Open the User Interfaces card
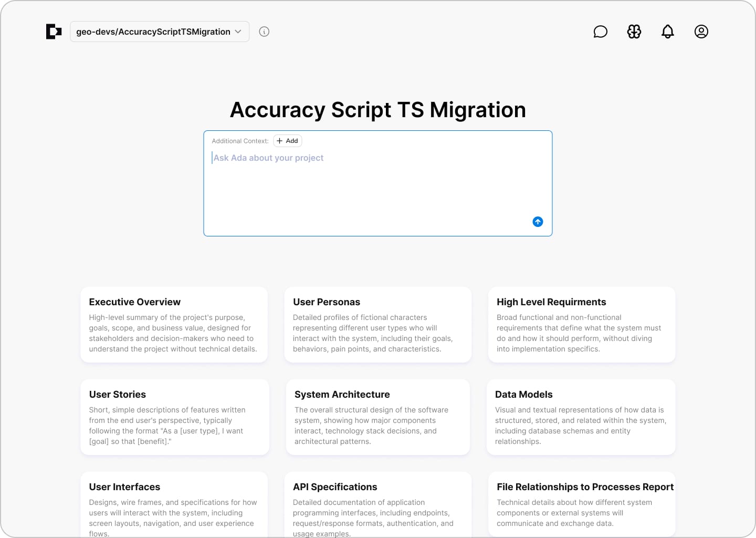Image resolution: width=756 pixels, height=538 pixels. 174,504
